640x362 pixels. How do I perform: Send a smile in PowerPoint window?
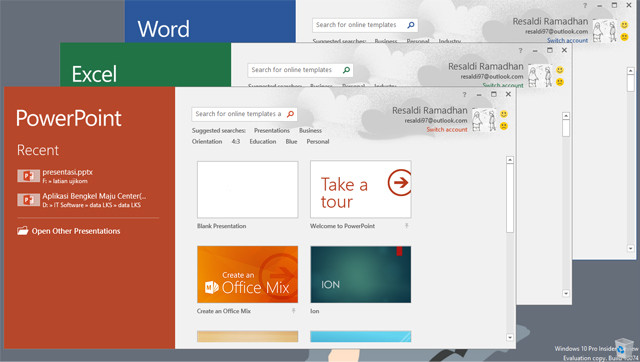tap(504, 114)
